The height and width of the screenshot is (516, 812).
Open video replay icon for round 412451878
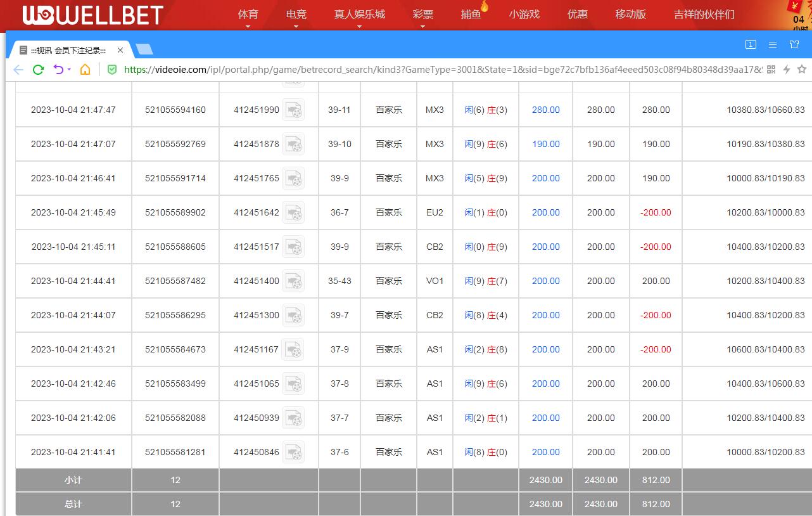point(293,144)
